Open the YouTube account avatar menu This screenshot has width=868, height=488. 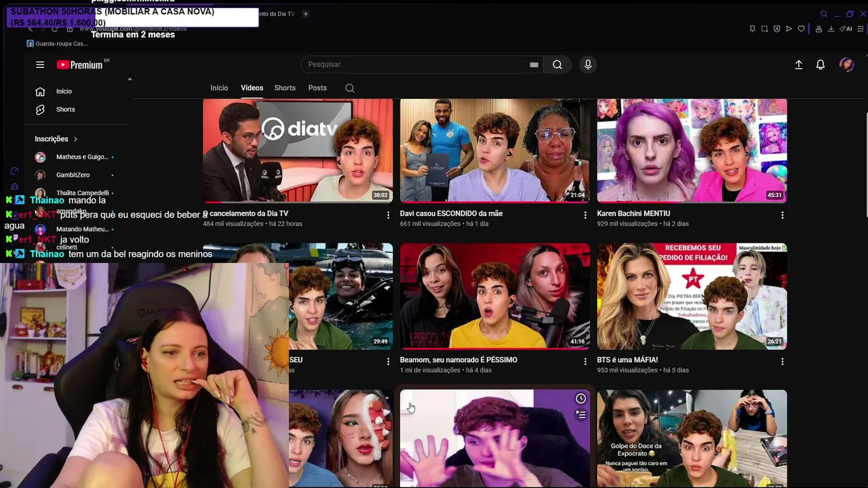tap(846, 64)
